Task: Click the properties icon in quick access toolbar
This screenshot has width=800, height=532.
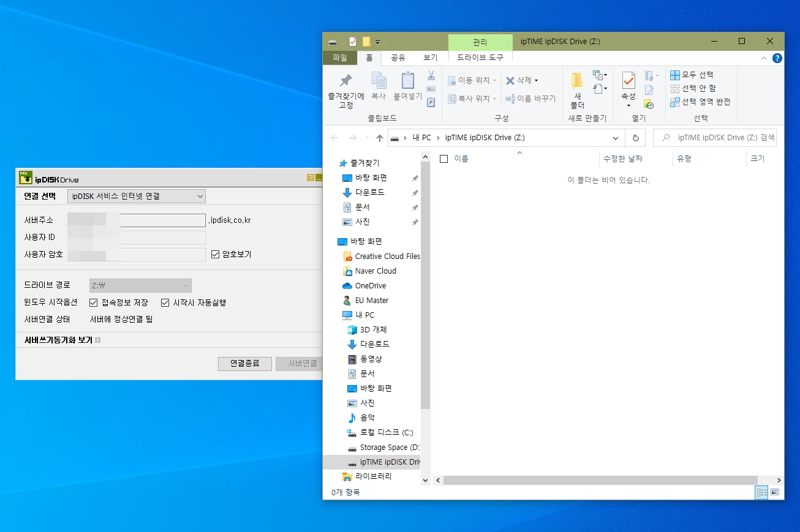Action: (x=353, y=42)
